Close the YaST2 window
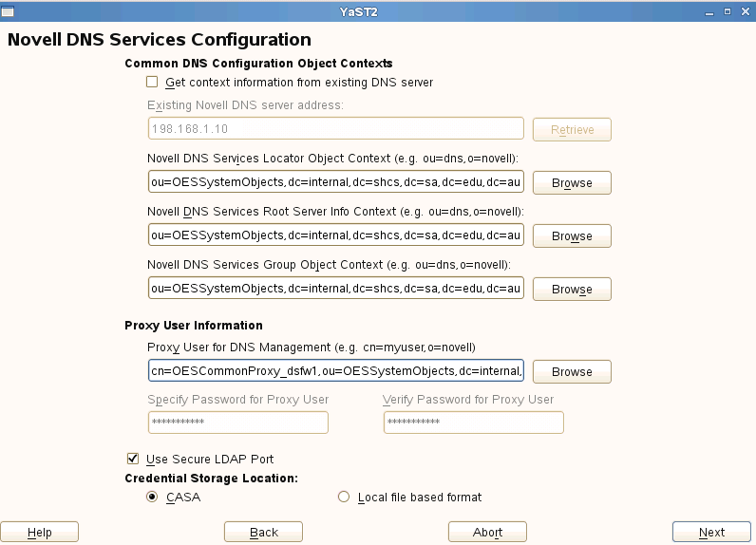Screen dimensions: 756x545 point(744,11)
